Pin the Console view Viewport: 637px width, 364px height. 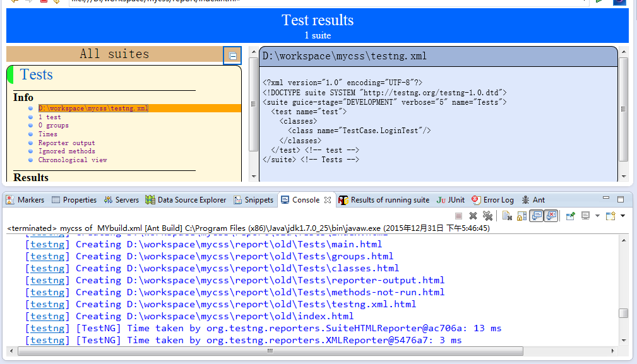(570, 216)
